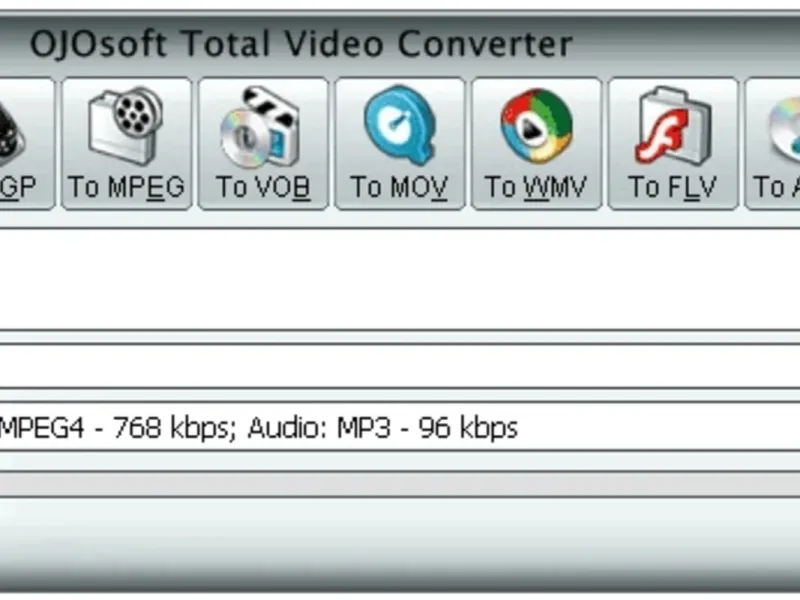Click the profile field showing MPEG4 768 kbps

point(400,427)
